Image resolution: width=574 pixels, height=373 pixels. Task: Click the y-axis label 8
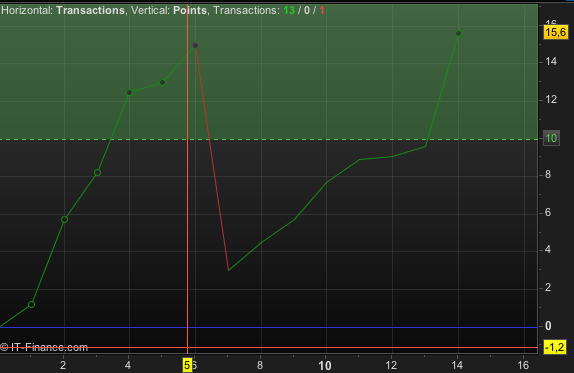tap(548, 174)
